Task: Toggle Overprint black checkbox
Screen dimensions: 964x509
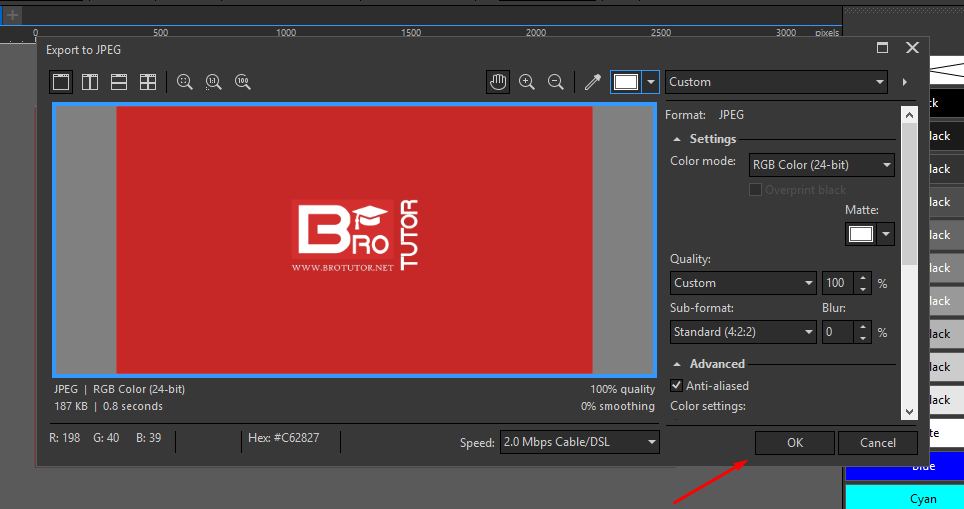Action: tap(756, 189)
